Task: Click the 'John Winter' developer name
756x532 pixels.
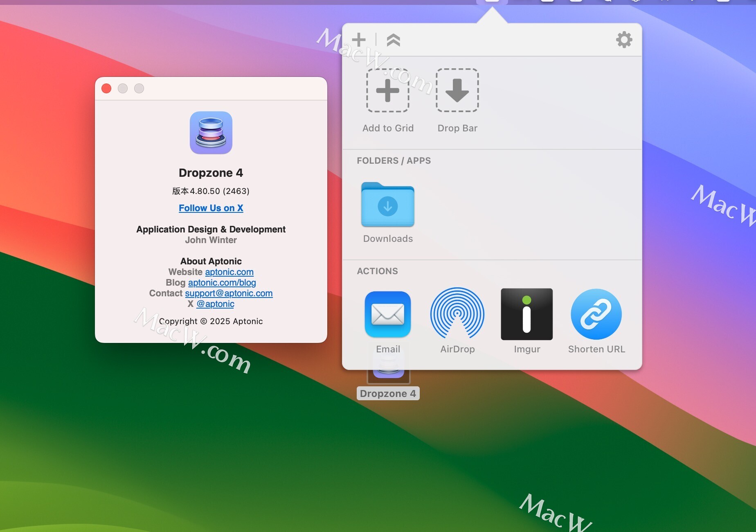Action: tap(211, 240)
